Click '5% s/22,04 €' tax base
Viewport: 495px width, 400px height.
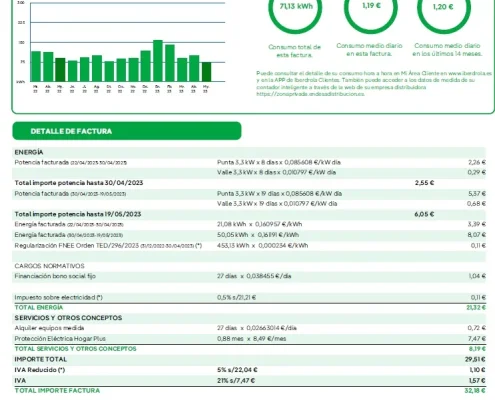[x=237, y=370]
